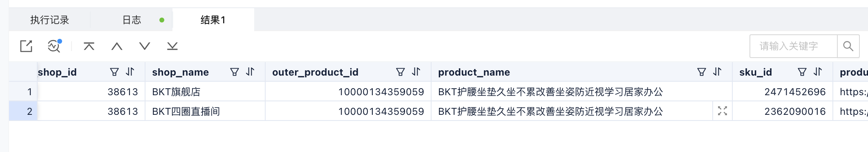This screenshot has width=868, height=152.
Task: Switch to the 日志 tab
Action: [132, 20]
